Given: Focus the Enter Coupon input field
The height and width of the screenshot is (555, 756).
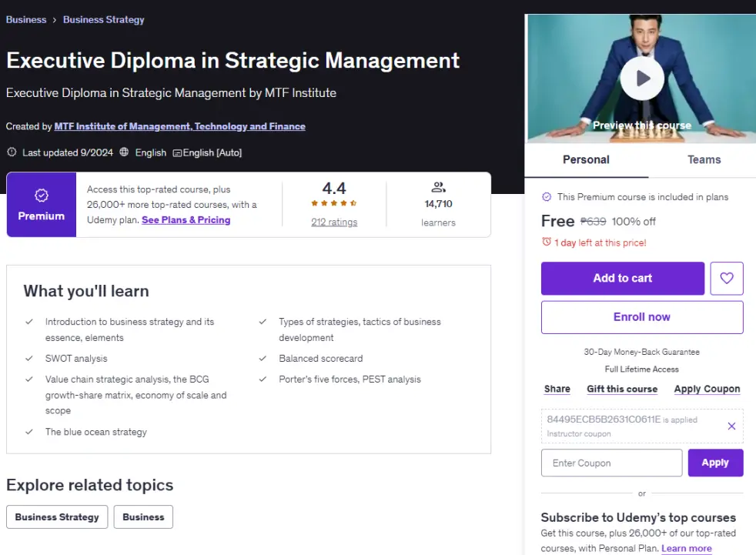Looking at the screenshot, I should [x=611, y=463].
